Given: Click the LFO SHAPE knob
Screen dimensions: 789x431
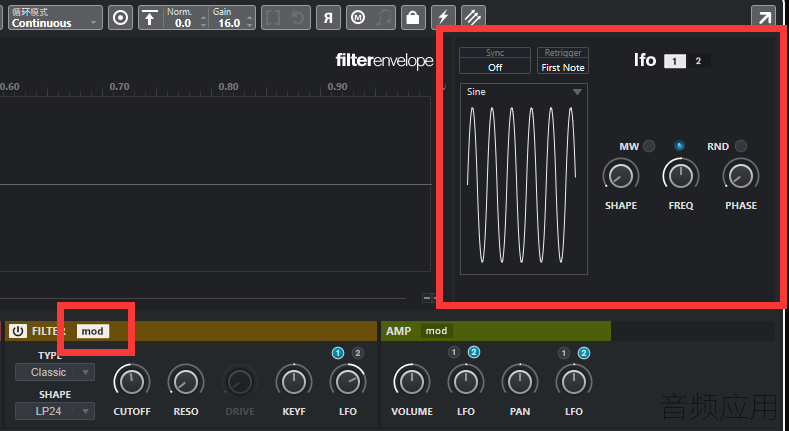Looking at the screenshot, I should (621, 177).
